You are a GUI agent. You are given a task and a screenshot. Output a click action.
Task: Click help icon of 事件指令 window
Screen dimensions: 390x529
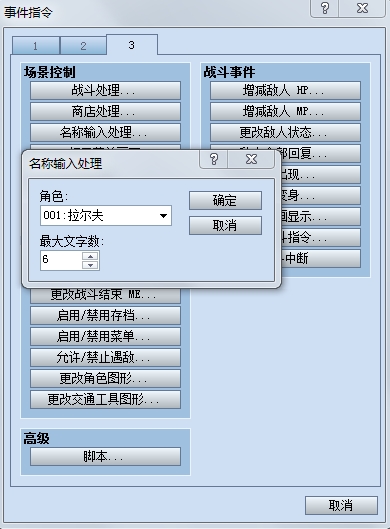click(x=325, y=8)
